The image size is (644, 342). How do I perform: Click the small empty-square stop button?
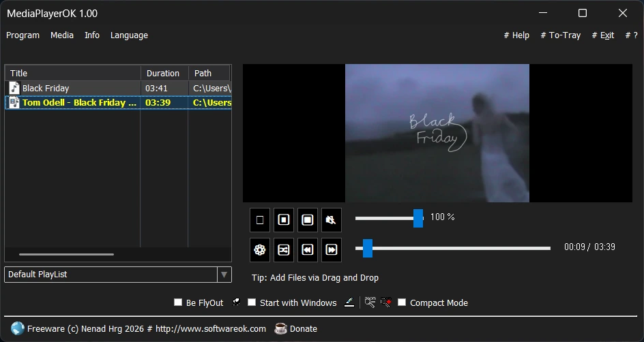coord(259,220)
